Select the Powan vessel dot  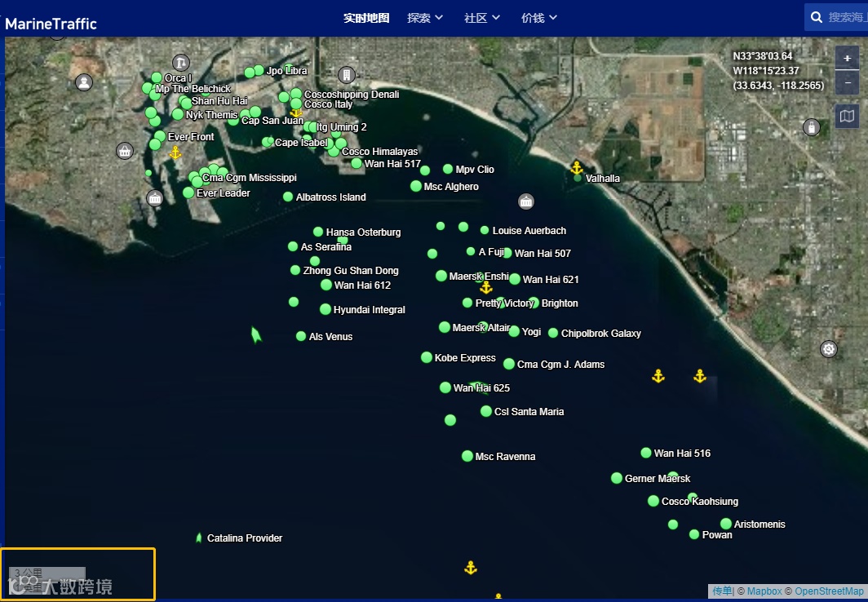(694, 534)
